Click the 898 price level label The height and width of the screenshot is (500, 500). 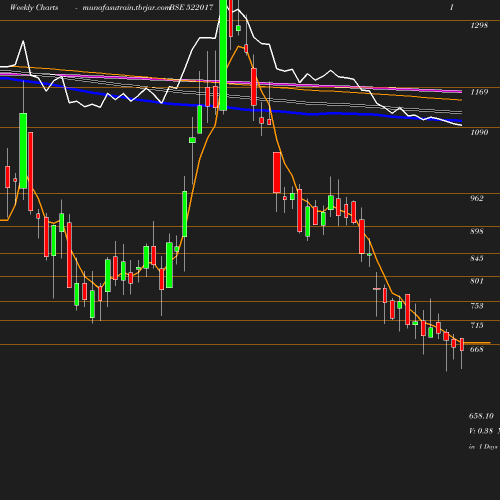point(477,231)
